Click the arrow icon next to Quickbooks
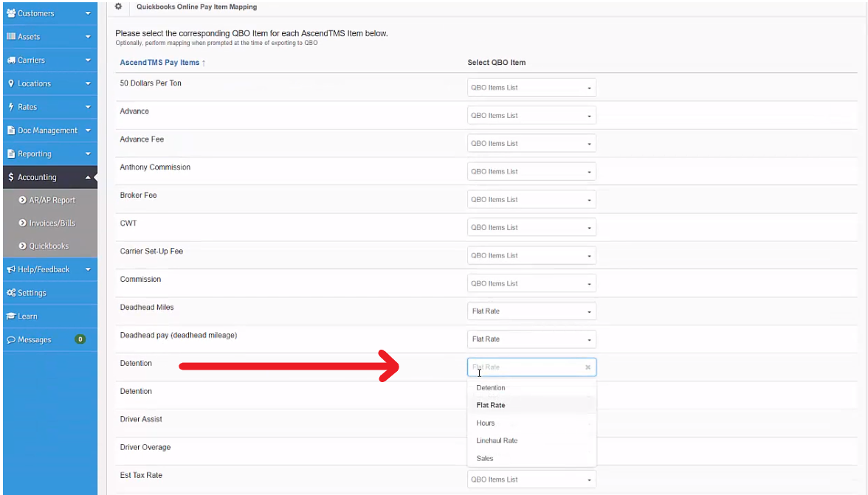 (23, 246)
